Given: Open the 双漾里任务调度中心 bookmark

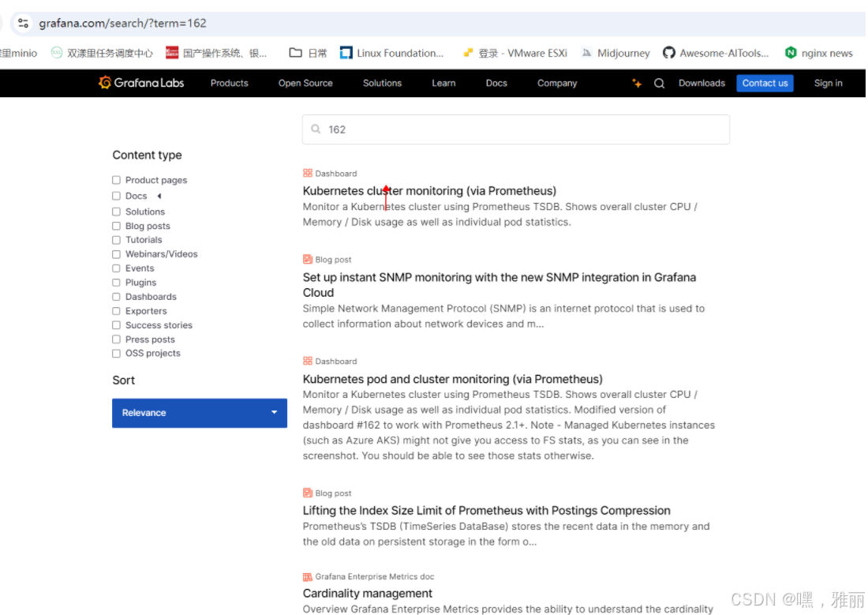Looking at the screenshot, I should coord(102,53).
